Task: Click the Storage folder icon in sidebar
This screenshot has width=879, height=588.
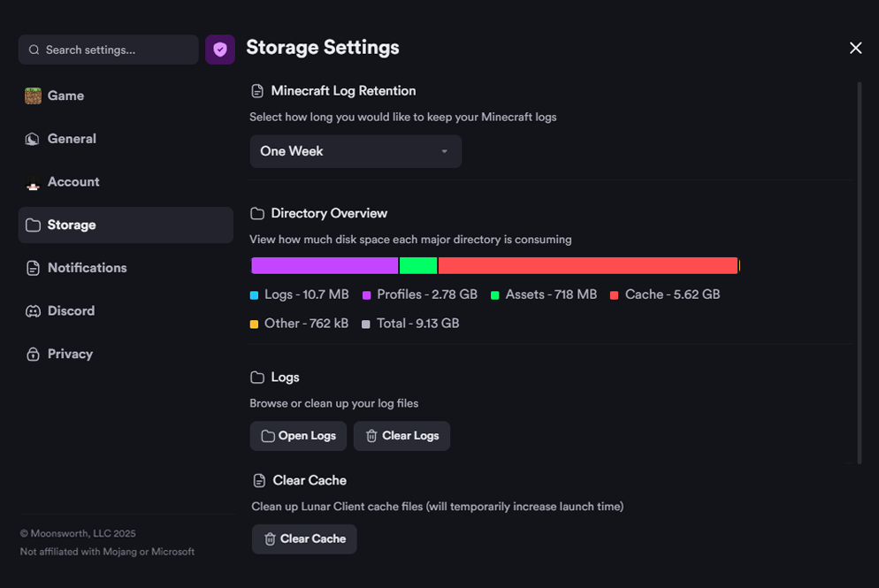Action: [x=33, y=225]
